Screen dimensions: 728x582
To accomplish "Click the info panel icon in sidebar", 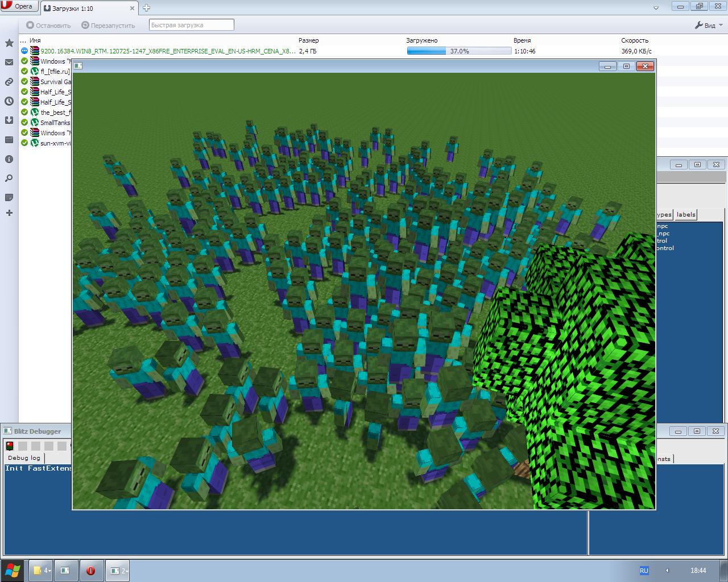I will tap(9, 159).
